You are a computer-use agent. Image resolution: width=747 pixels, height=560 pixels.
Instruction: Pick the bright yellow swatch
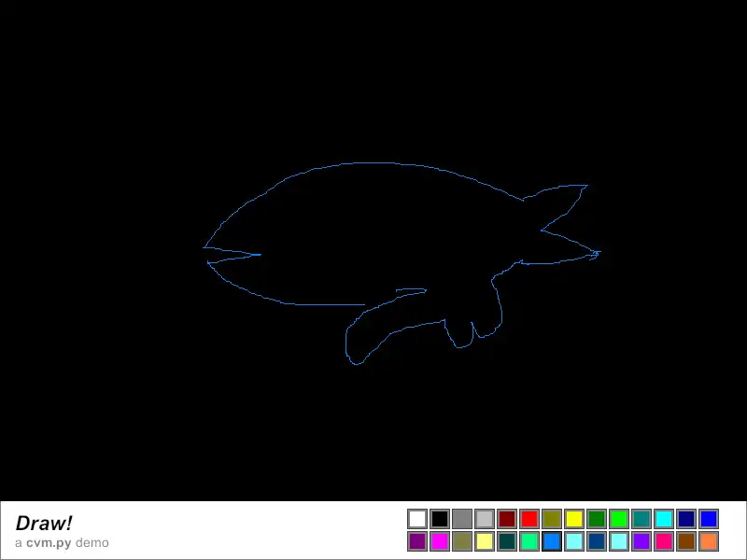[574, 519]
